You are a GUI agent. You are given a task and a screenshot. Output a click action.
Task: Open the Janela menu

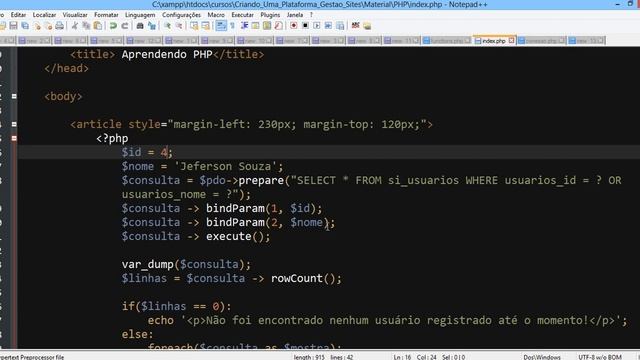[x=295, y=15]
